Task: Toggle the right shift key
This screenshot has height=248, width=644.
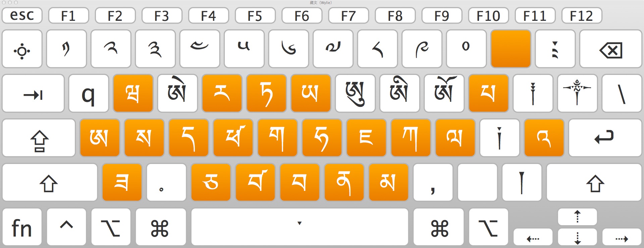Action: point(594,182)
